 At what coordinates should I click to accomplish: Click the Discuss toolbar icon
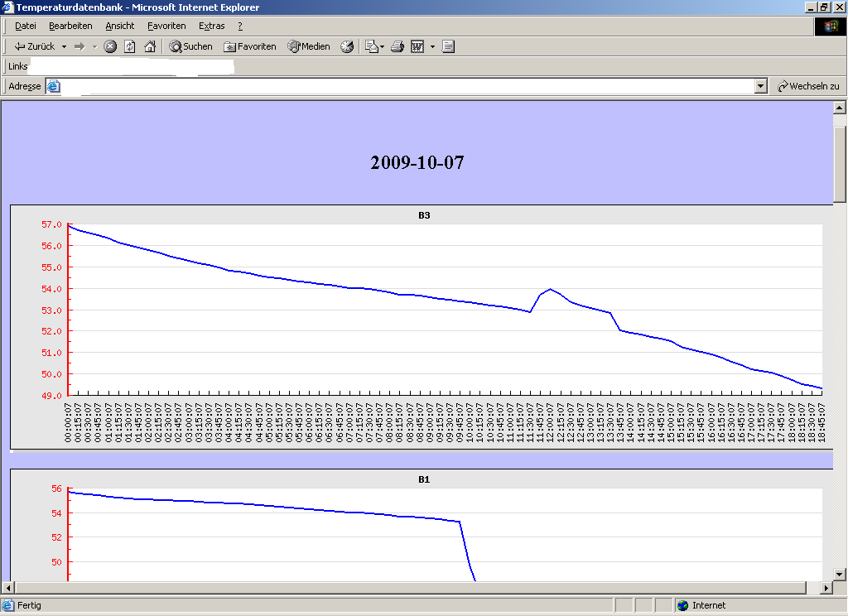[448, 46]
